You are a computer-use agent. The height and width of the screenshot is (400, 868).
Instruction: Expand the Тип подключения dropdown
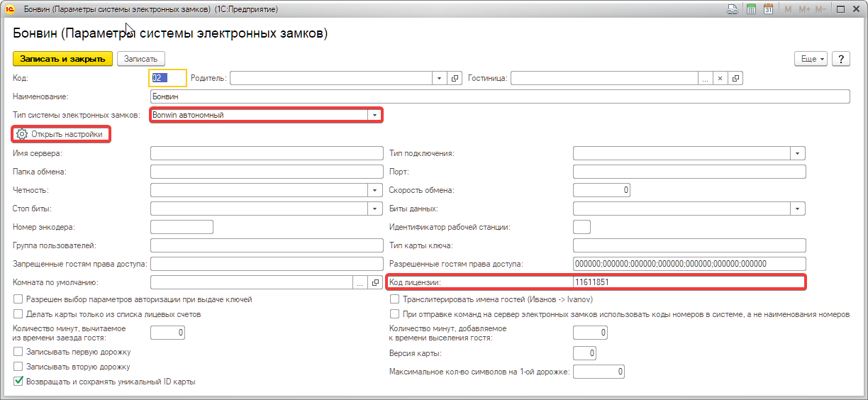pyautogui.click(x=799, y=153)
